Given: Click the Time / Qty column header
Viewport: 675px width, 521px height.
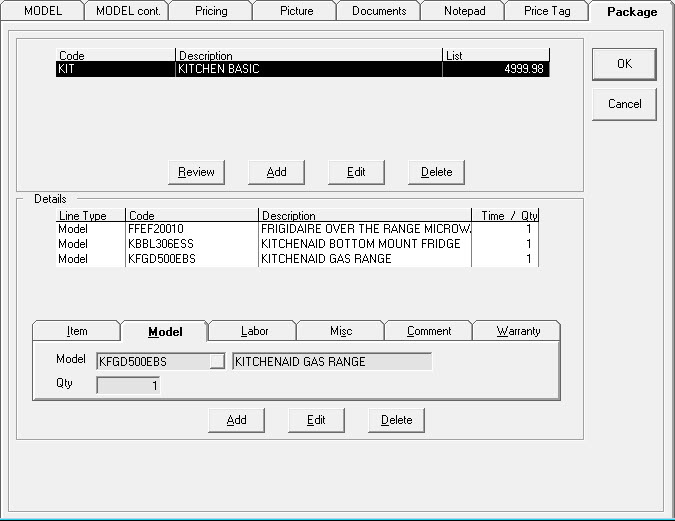Looking at the screenshot, I should tap(505, 215).
